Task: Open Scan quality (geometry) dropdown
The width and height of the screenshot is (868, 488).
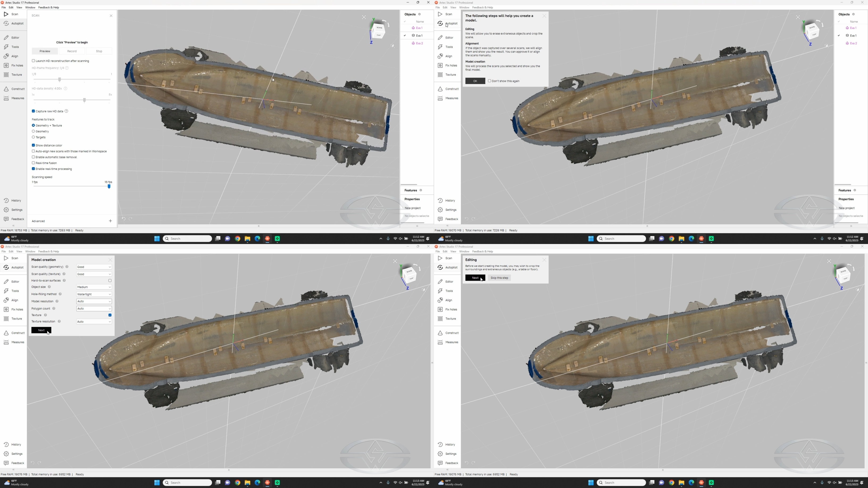Action: (x=94, y=267)
